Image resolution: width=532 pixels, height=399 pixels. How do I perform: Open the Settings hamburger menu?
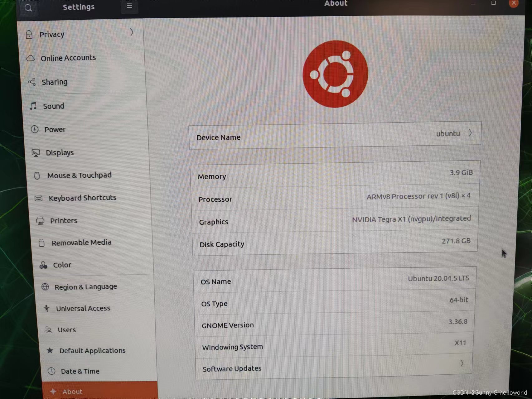pos(129,6)
